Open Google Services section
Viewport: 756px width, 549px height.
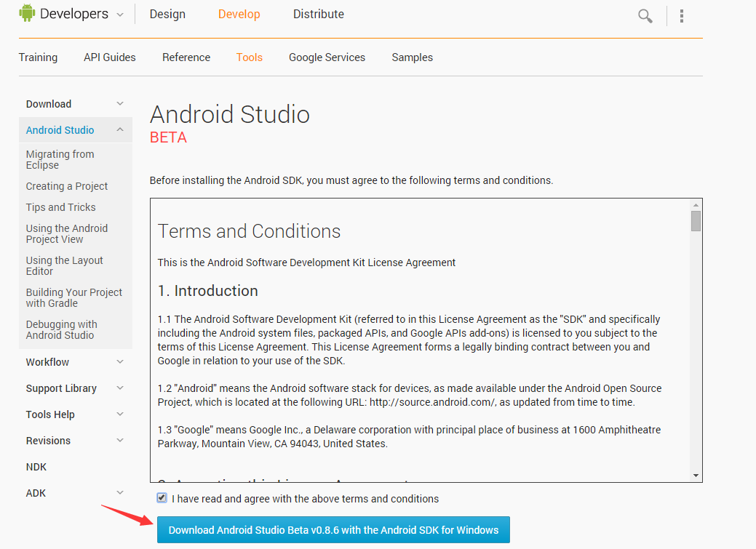click(327, 57)
